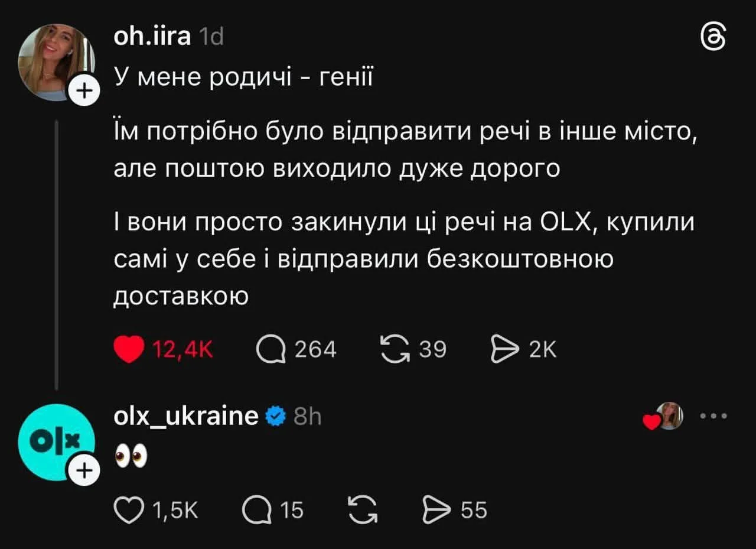756x549 pixels.
Task: Open comments on the oh.iira post
Action: pyautogui.click(x=269, y=350)
